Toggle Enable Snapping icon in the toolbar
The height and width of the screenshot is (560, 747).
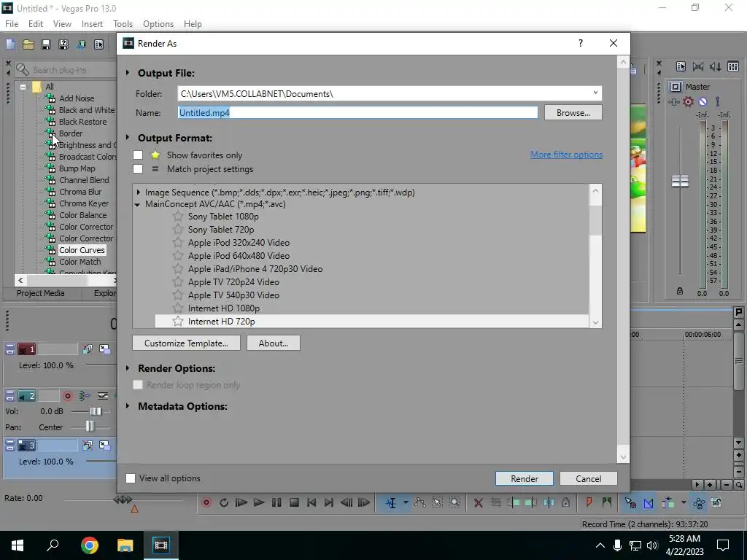coord(630,502)
